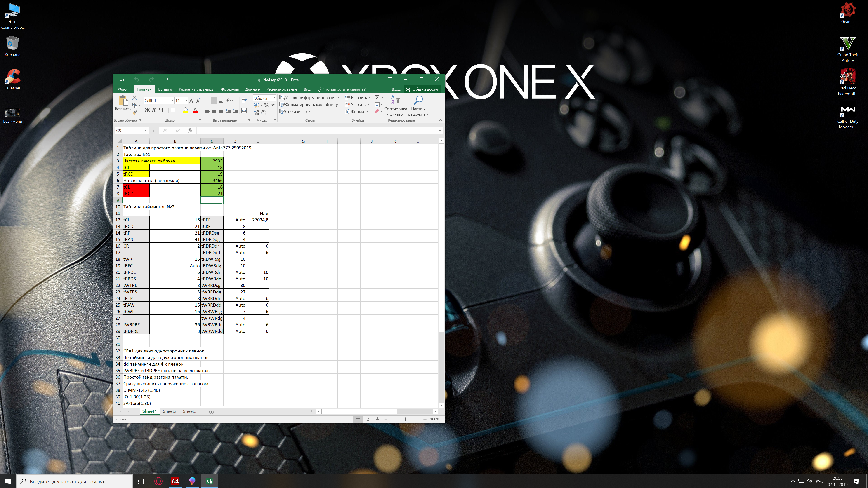
Task: Click the Save icon in title bar
Action: tap(122, 80)
